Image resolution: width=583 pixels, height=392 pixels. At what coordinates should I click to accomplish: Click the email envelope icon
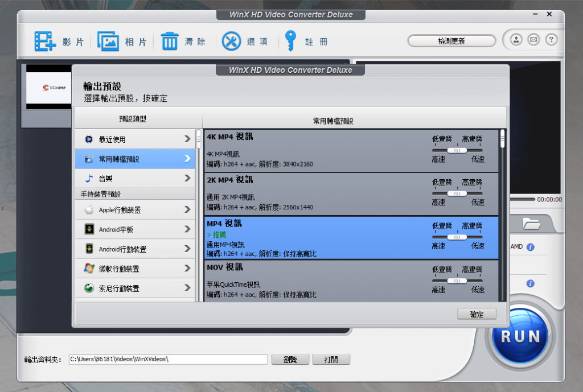point(533,40)
